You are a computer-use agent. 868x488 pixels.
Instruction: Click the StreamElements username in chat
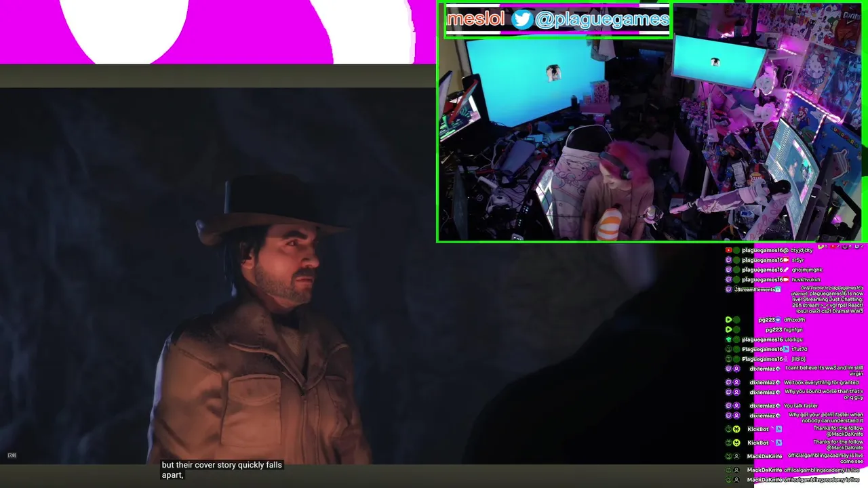click(755, 289)
